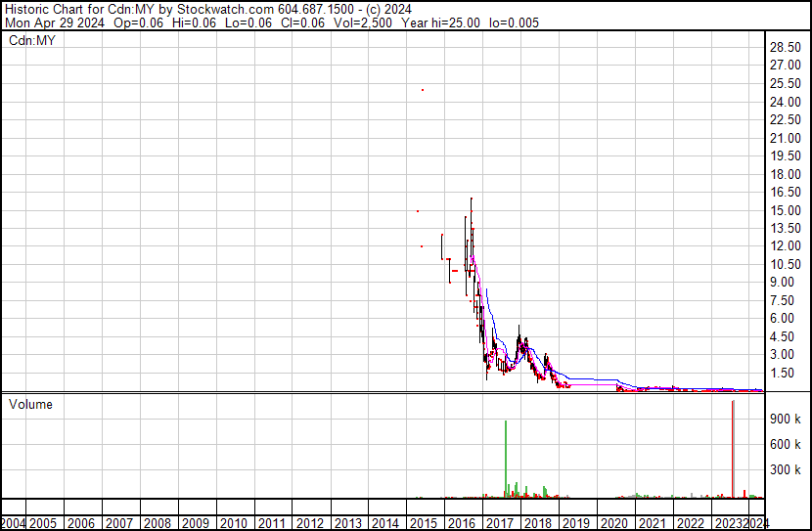Click the 2019 year label on timeline
The height and width of the screenshot is (531, 812).
(x=576, y=523)
